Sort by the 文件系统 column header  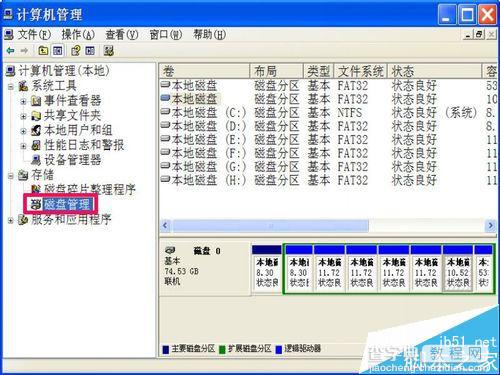click(x=360, y=71)
